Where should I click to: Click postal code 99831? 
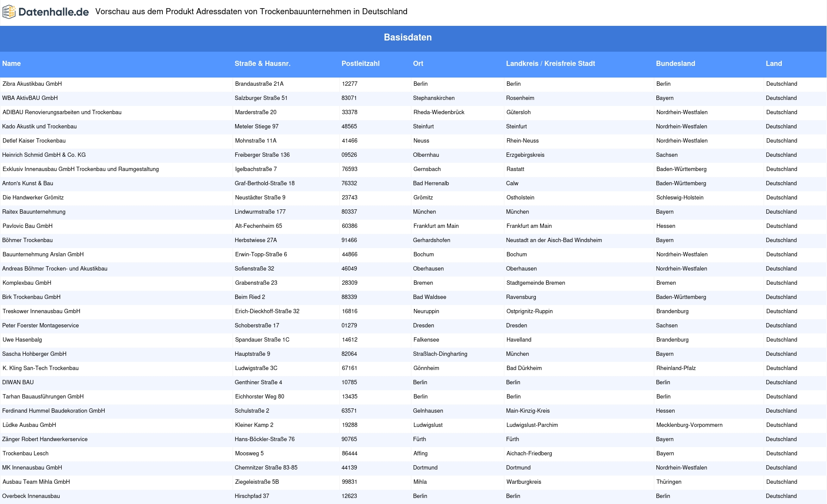pyautogui.click(x=349, y=482)
